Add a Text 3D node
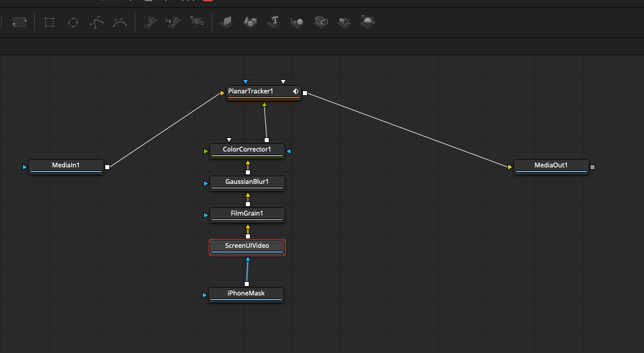 tap(273, 22)
